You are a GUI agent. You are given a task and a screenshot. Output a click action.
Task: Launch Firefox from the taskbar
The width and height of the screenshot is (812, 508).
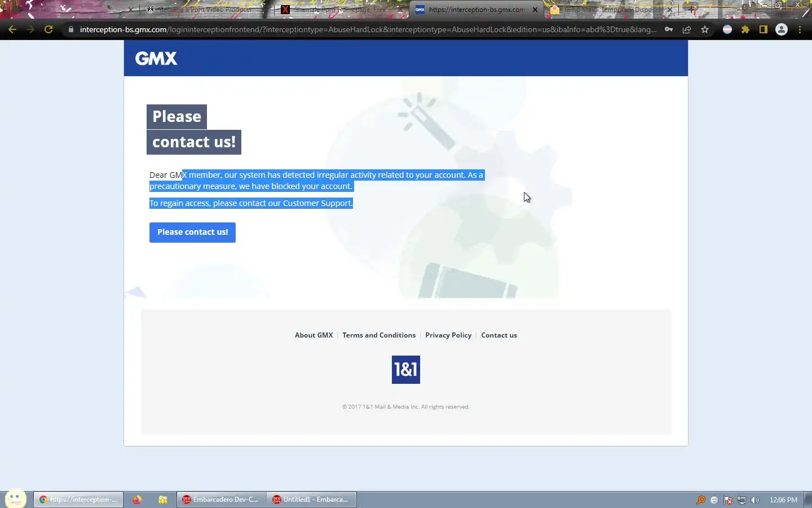[137, 500]
